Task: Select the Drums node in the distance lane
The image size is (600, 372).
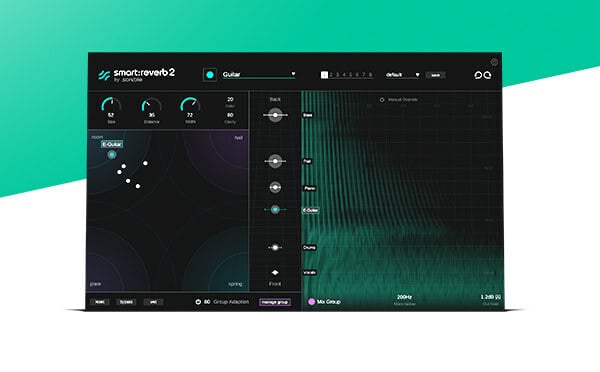Action: pyautogui.click(x=275, y=248)
